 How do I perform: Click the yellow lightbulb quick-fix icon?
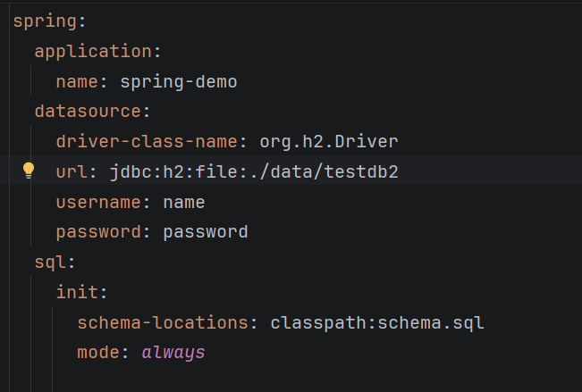[x=28, y=171]
